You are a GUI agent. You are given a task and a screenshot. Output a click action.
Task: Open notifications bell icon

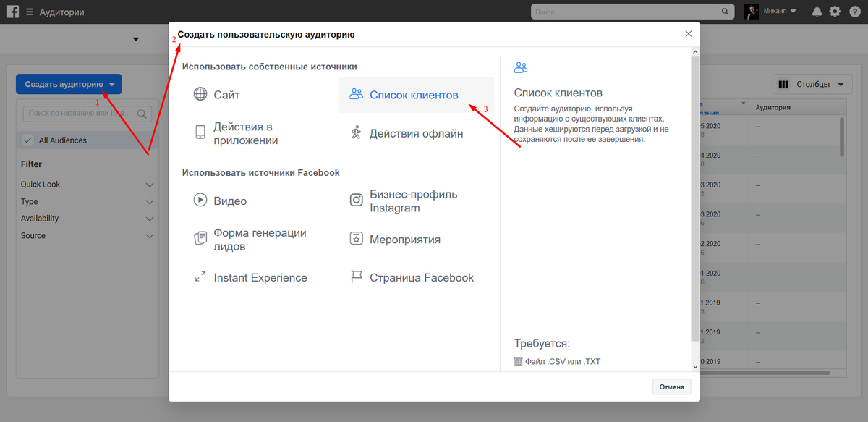pyautogui.click(x=817, y=12)
